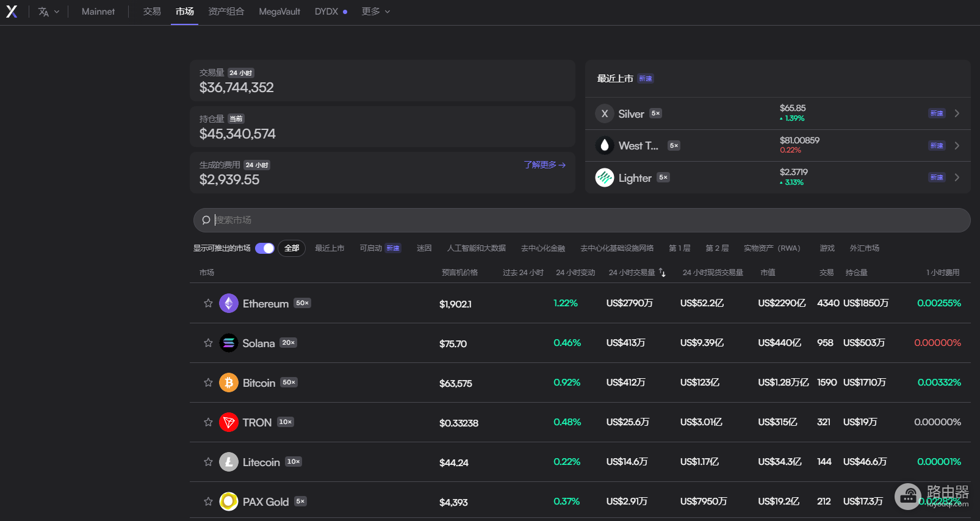Viewport: 980px width, 521px height.
Task: Click the Bitcoin coin icon
Action: [x=229, y=383]
